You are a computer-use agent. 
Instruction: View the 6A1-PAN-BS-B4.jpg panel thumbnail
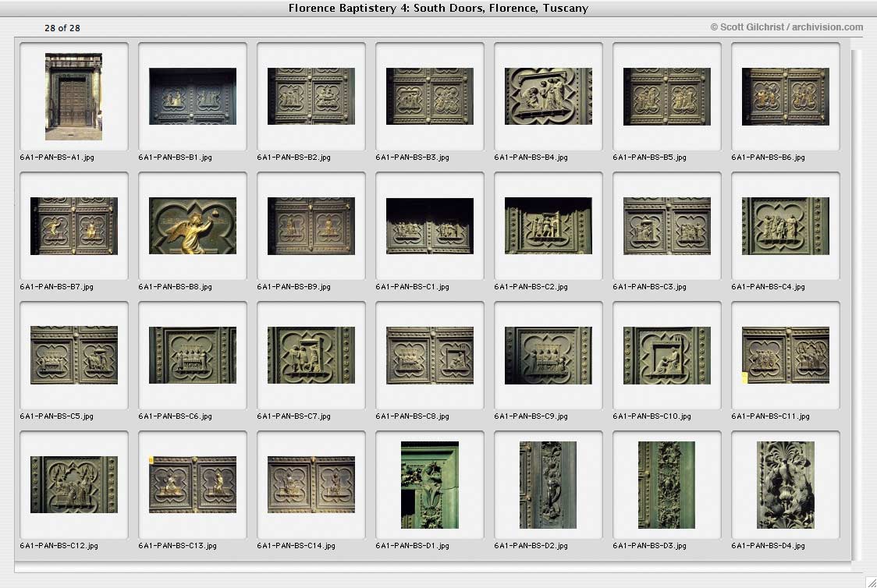(x=548, y=96)
